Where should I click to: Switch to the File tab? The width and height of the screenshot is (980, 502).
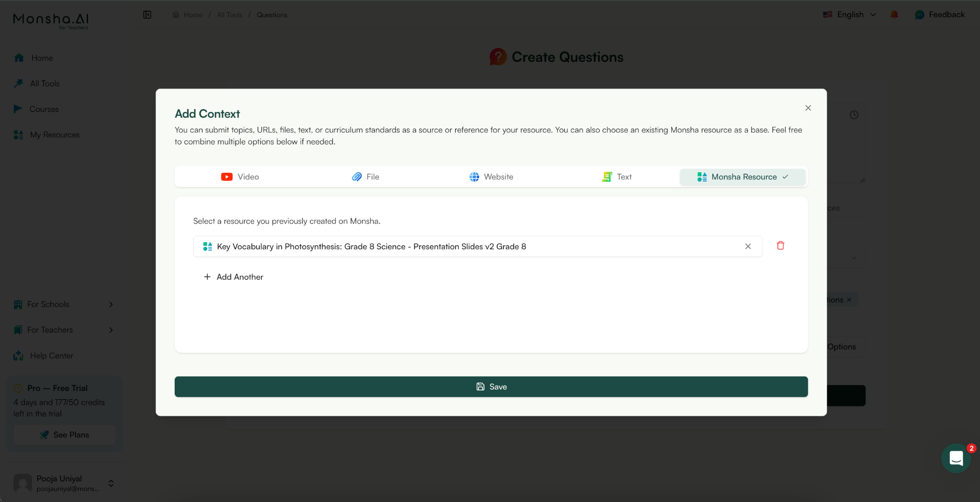tap(366, 177)
